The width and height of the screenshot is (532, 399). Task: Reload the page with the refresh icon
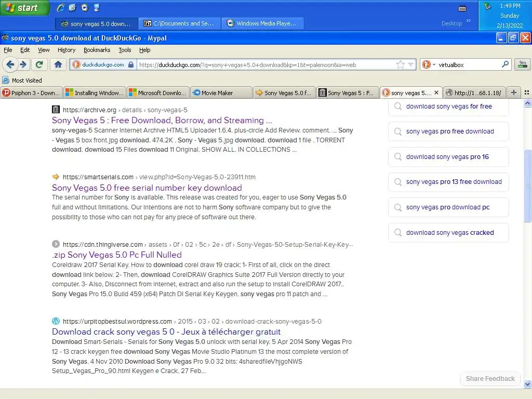click(x=39, y=64)
